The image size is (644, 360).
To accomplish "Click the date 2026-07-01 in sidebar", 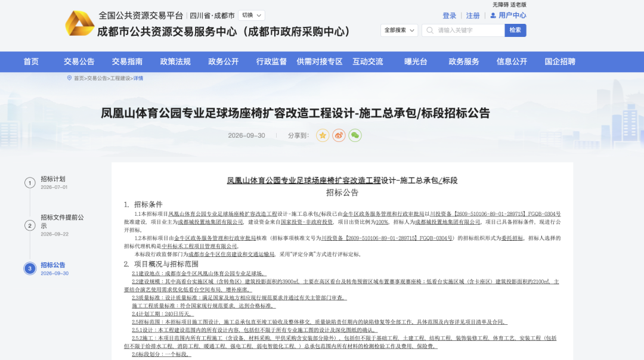I will tap(54, 187).
